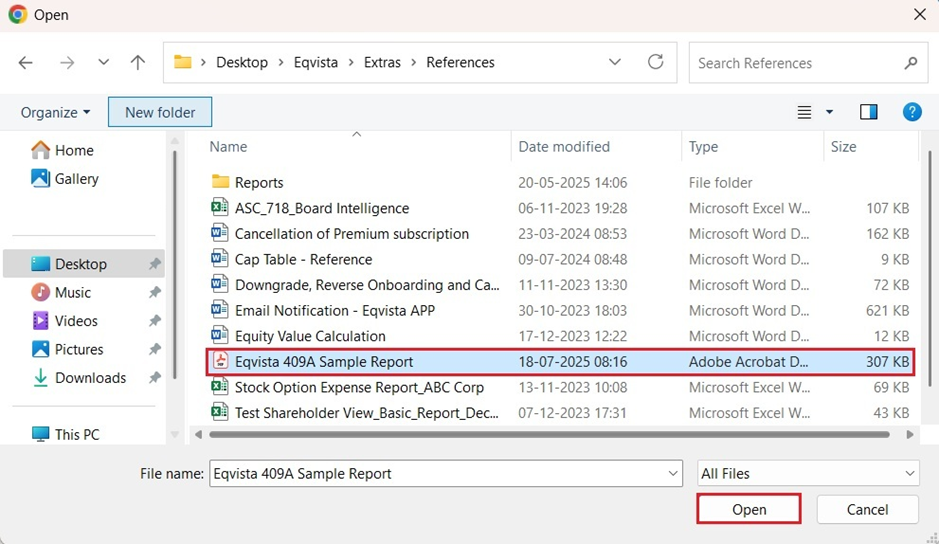The height and width of the screenshot is (544, 939).
Task: Open Pictures in the navigation pane
Action: [x=67, y=349]
